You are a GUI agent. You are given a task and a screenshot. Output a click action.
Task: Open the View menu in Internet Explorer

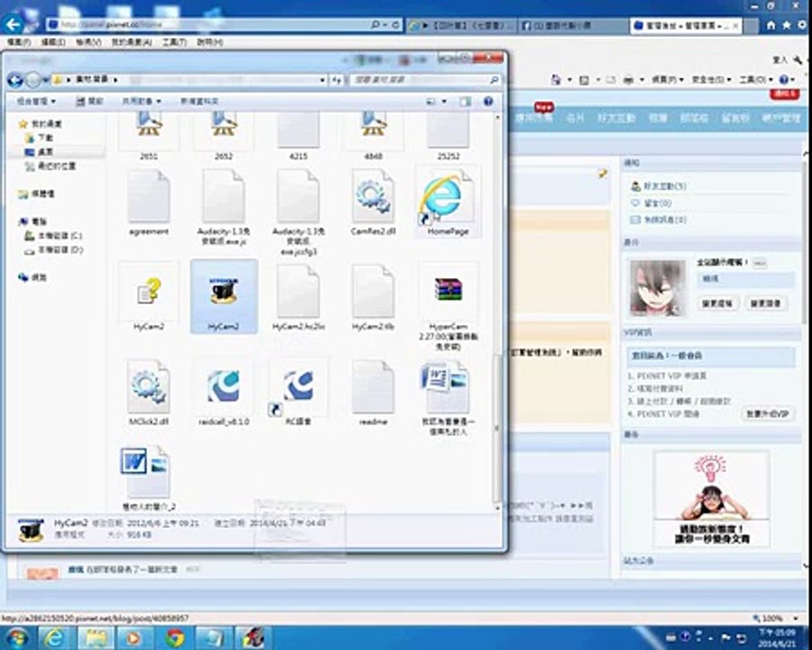pyautogui.click(x=88, y=42)
